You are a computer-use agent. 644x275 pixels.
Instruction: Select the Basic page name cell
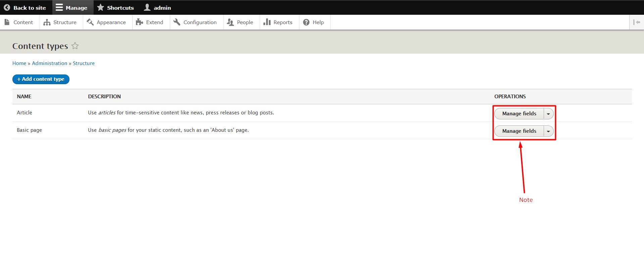30,130
